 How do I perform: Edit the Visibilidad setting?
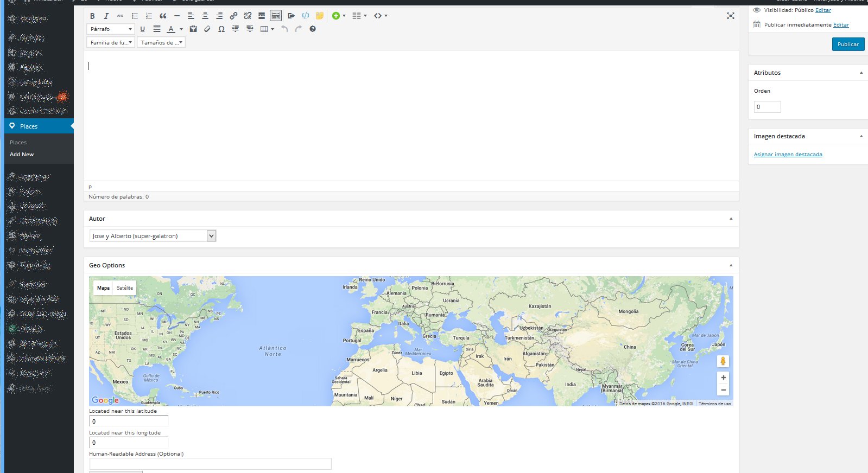(x=823, y=10)
